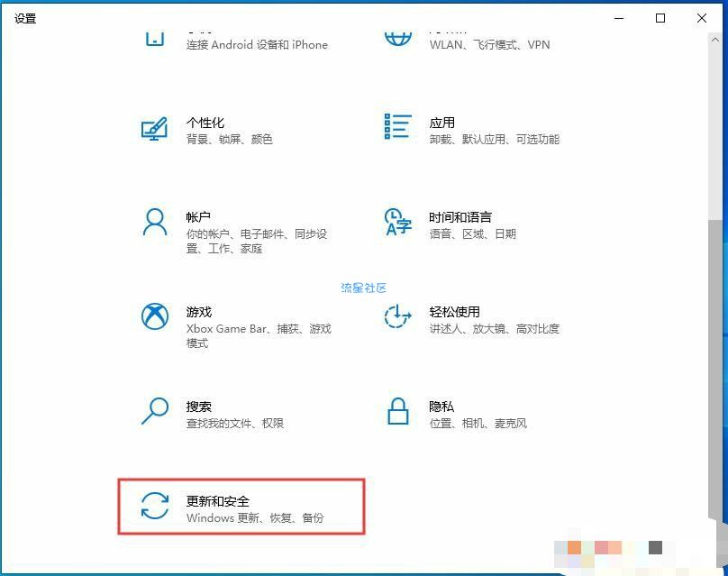The width and height of the screenshot is (728, 576).
Task: Open the 游戏 settings title
Action: click(x=199, y=312)
